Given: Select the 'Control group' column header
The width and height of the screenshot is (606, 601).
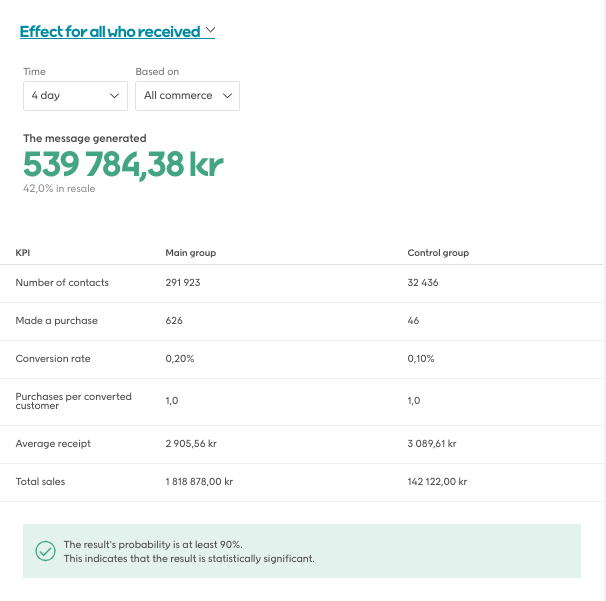Looking at the screenshot, I should click(438, 253).
